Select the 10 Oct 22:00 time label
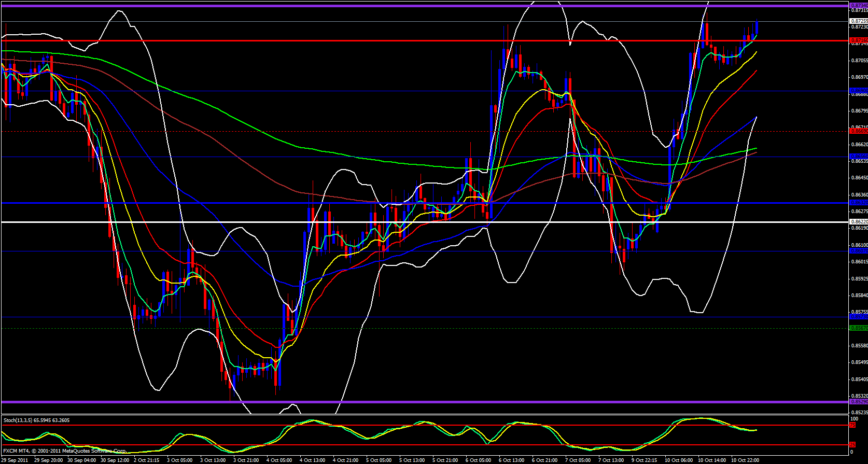 coord(745,460)
